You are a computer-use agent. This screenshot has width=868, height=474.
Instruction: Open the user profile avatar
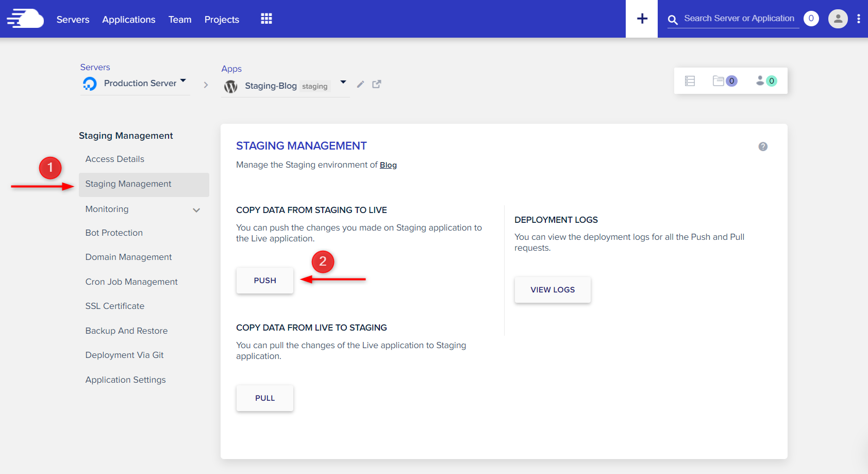tap(838, 19)
